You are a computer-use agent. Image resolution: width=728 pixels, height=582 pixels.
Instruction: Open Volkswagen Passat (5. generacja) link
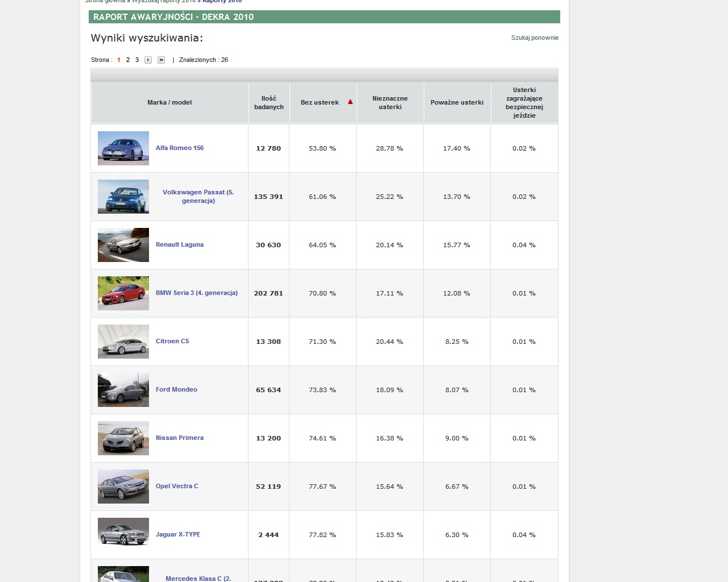(x=198, y=197)
